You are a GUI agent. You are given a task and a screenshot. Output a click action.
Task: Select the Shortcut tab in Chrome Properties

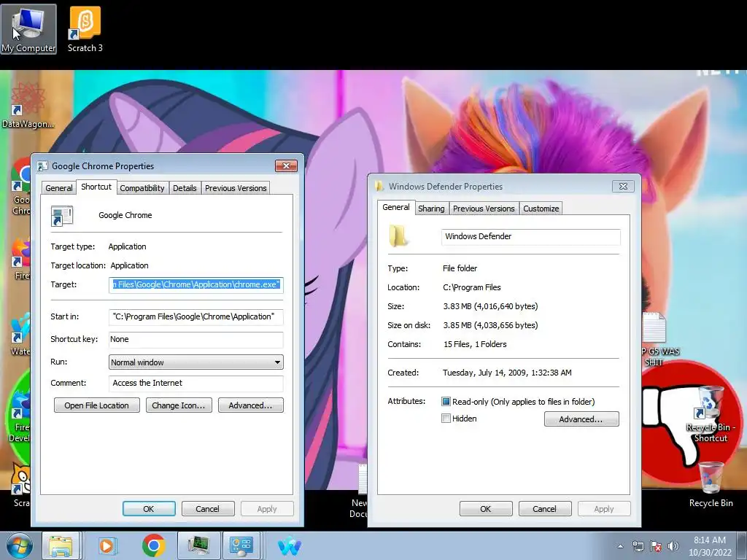[96, 187]
